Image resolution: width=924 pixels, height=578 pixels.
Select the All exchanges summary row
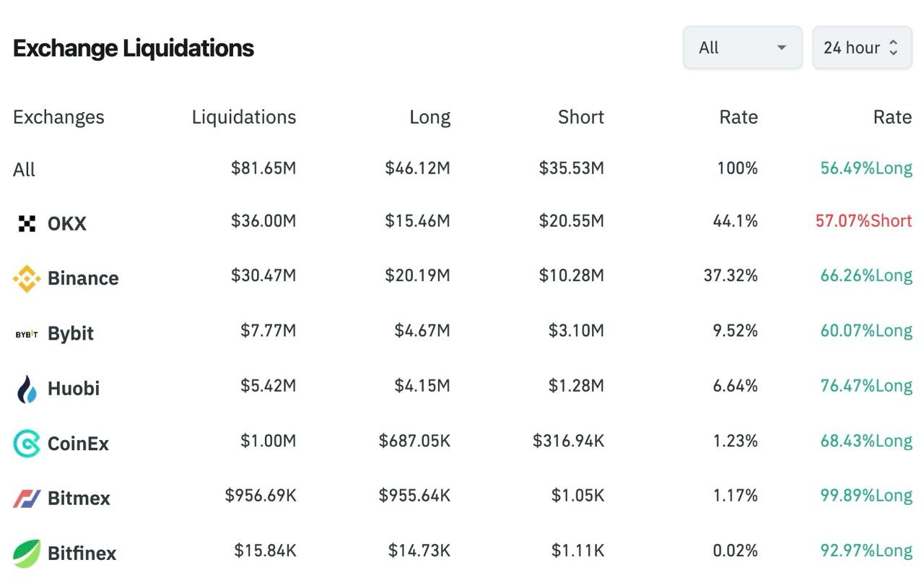point(24,170)
